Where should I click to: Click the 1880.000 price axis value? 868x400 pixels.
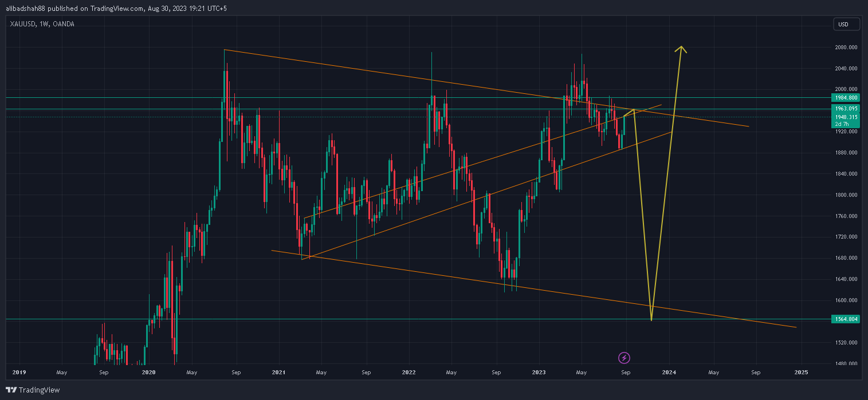pos(846,153)
